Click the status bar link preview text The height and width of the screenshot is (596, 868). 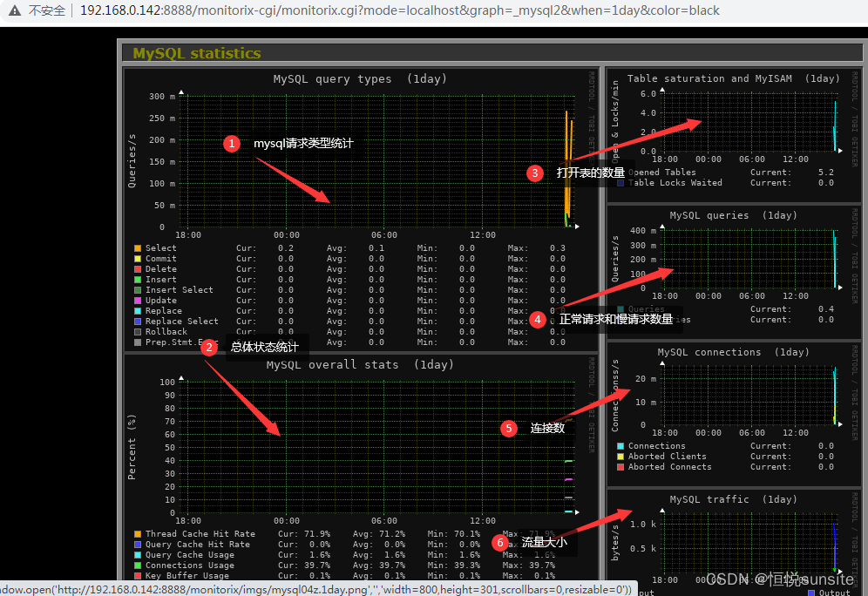click(318, 589)
